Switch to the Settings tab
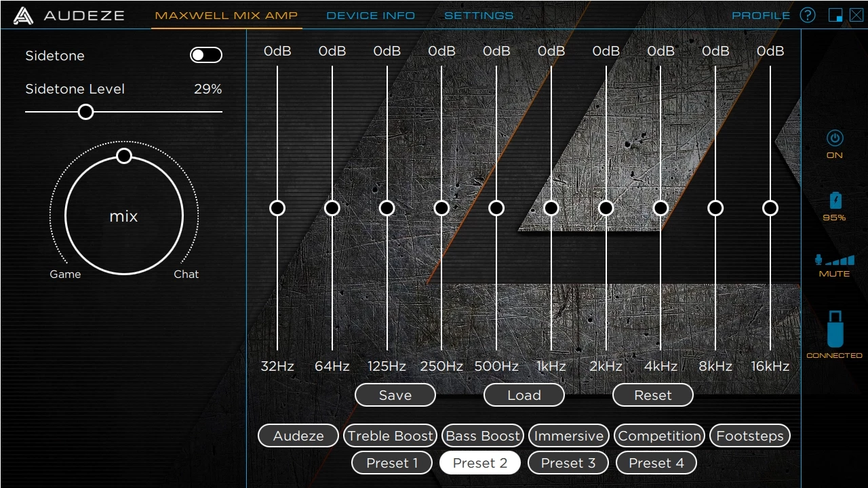This screenshot has height=488, width=868. [x=479, y=16]
